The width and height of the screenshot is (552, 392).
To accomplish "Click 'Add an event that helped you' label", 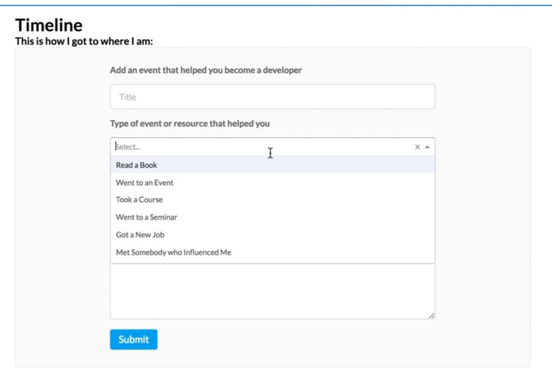I will point(206,70).
